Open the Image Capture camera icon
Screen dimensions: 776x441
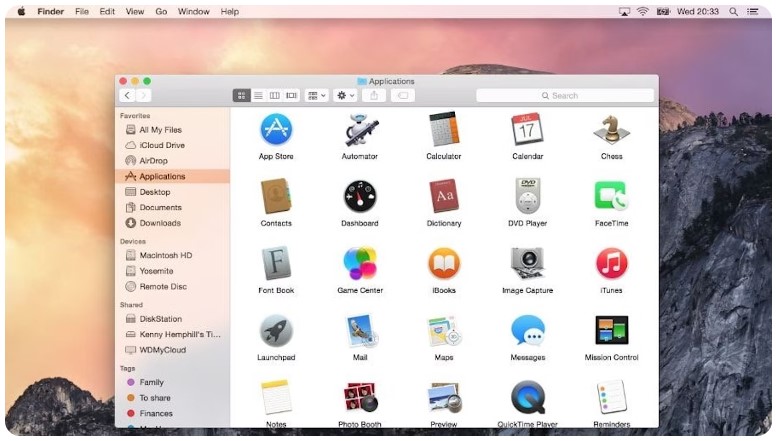click(x=528, y=263)
